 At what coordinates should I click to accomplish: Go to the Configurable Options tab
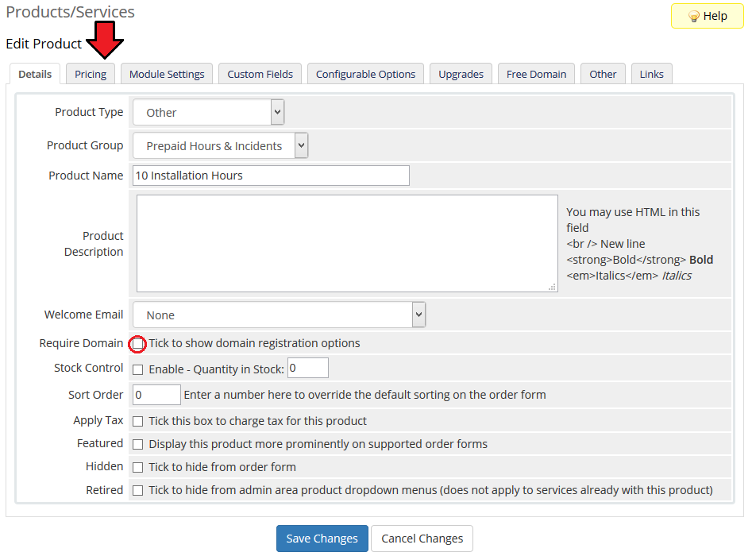click(365, 74)
